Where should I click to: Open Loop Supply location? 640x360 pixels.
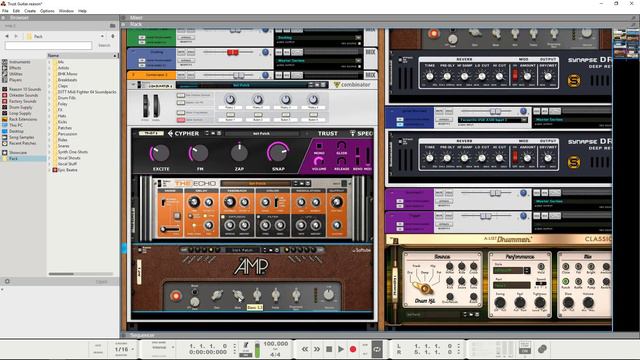[20, 113]
